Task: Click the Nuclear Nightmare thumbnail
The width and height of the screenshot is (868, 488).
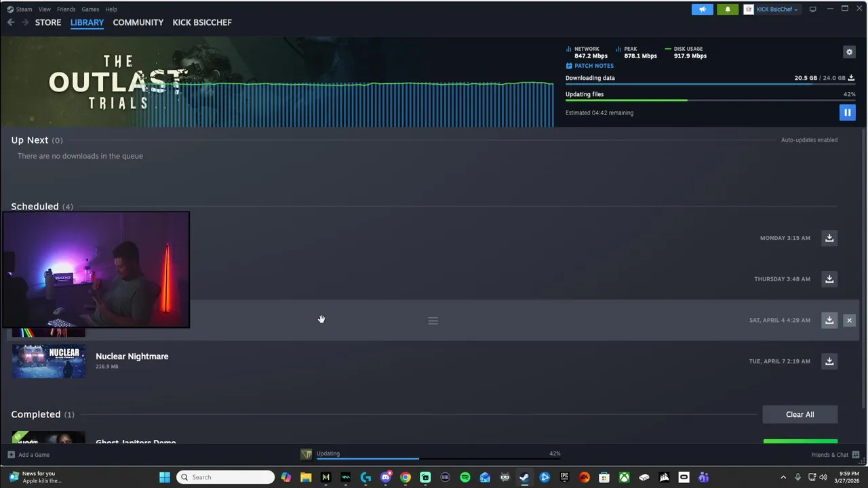Action: pos(49,361)
